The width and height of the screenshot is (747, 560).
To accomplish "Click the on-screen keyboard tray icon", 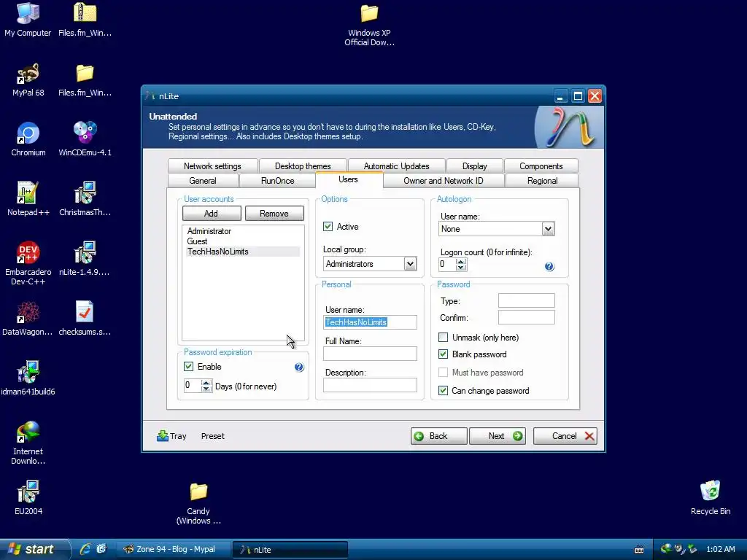I will click(639, 550).
